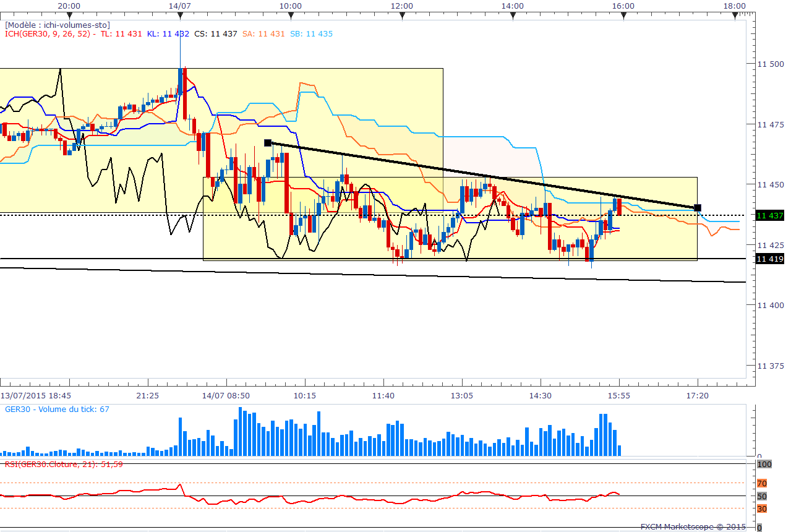Click the "[Modèle : ichi-volumes-sto]" template label

click(58, 25)
